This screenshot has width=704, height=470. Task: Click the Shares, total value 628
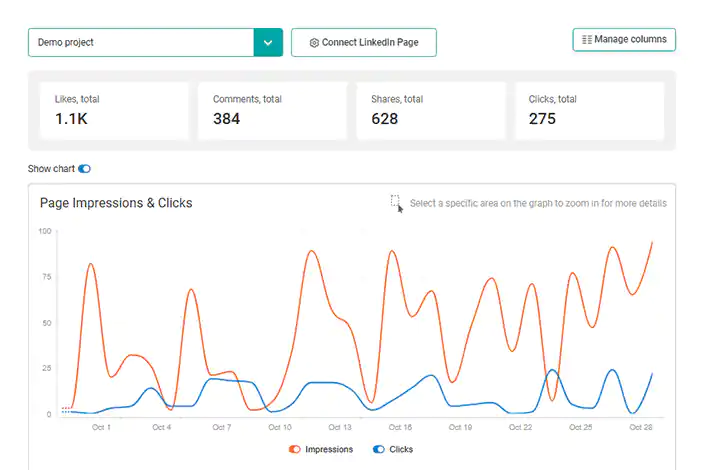pyautogui.click(x=384, y=119)
